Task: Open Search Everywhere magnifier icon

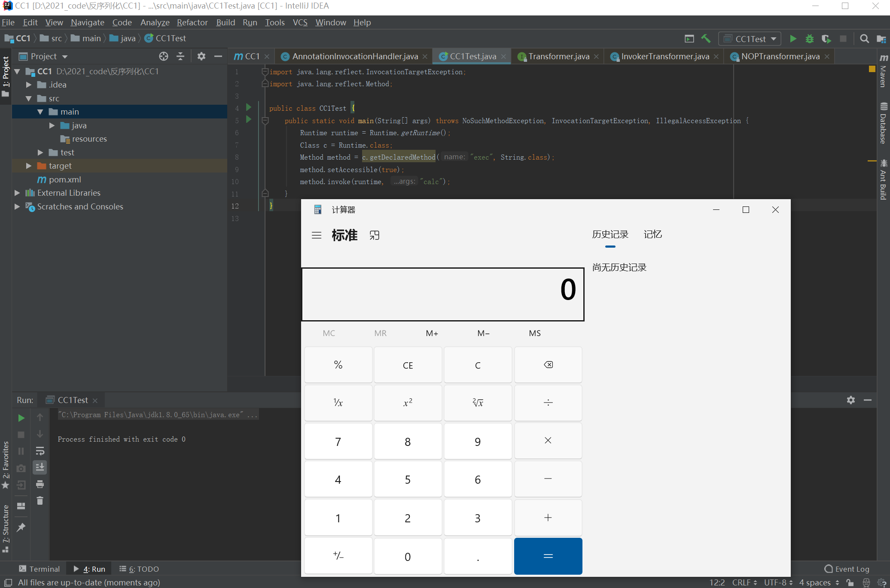Action: 864,39
